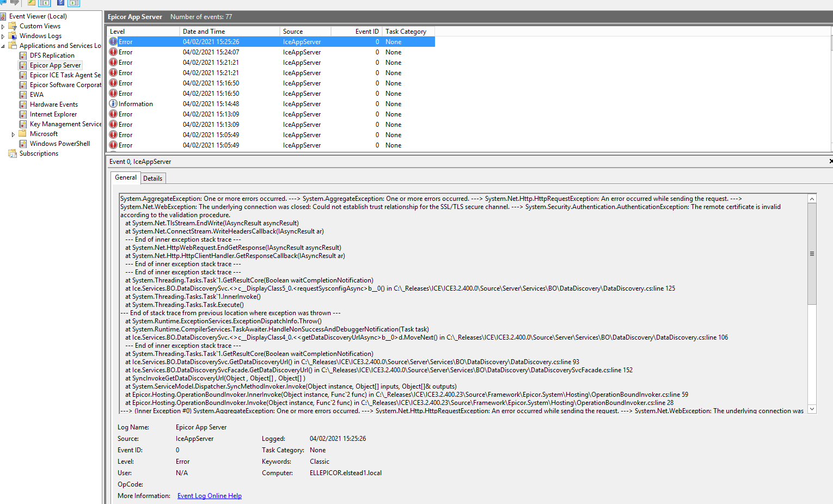The width and height of the screenshot is (833, 504).
Task: Click the Log Name value Epicor App Server
Action: point(201,427)
